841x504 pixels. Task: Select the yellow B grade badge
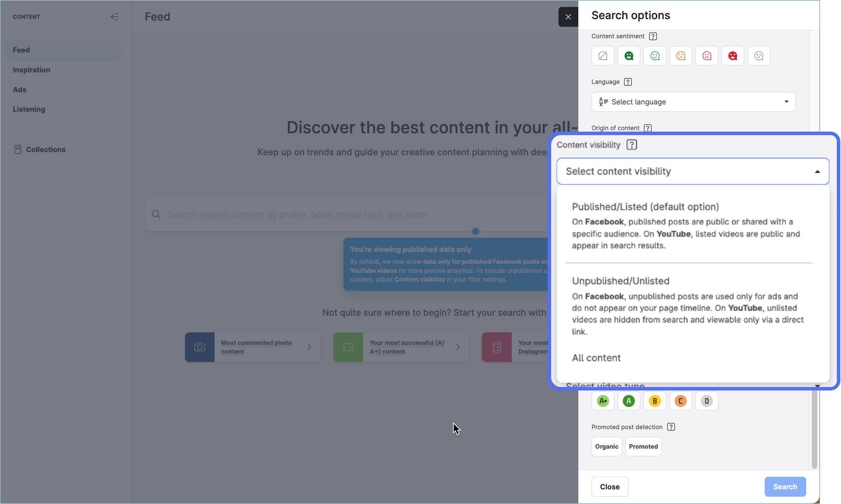[655, 401]
